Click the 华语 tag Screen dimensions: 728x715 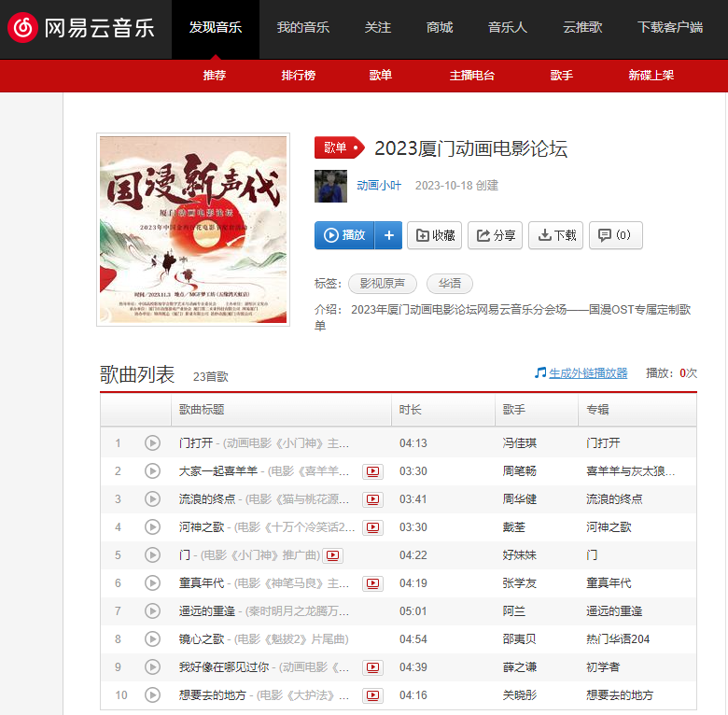pyautogui.click(x=450, y=284)
